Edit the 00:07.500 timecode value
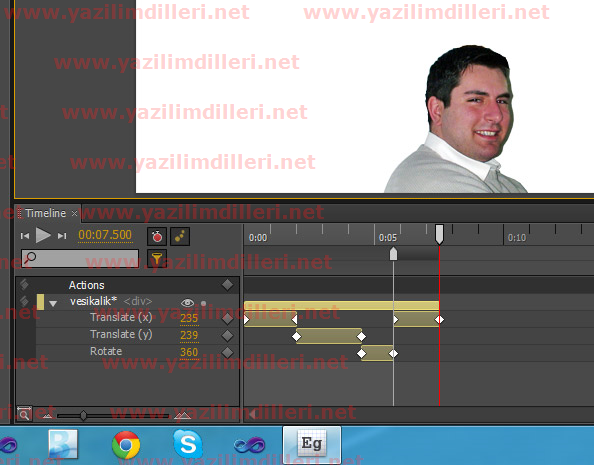 pos(105,235)
